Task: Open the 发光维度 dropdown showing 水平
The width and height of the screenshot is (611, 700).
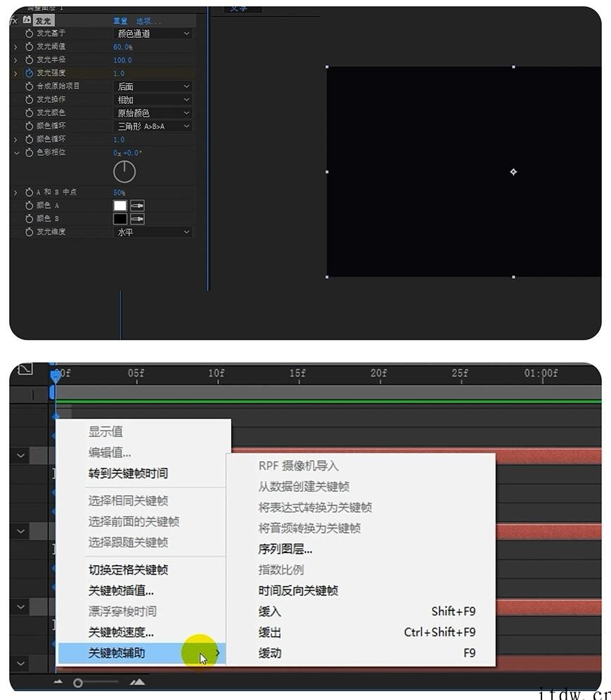Action: (153, 232)
